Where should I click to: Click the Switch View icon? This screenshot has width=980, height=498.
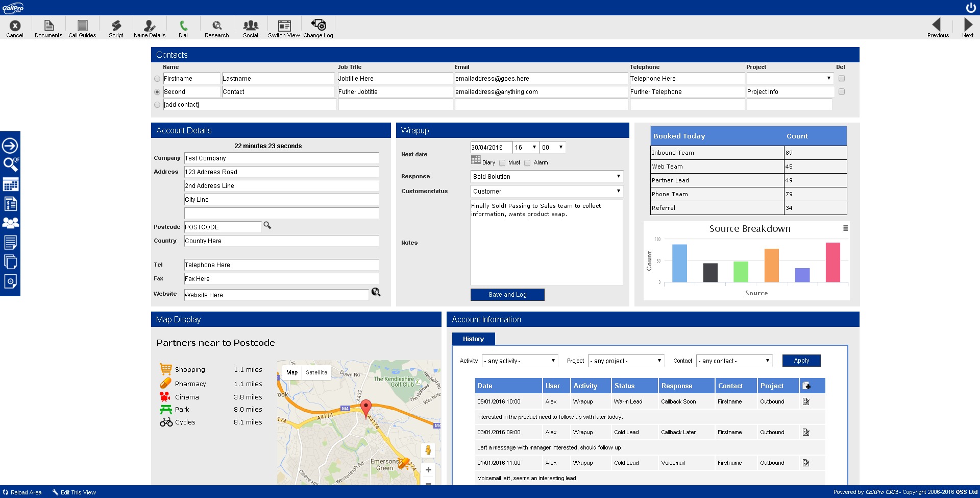[284, 26]
